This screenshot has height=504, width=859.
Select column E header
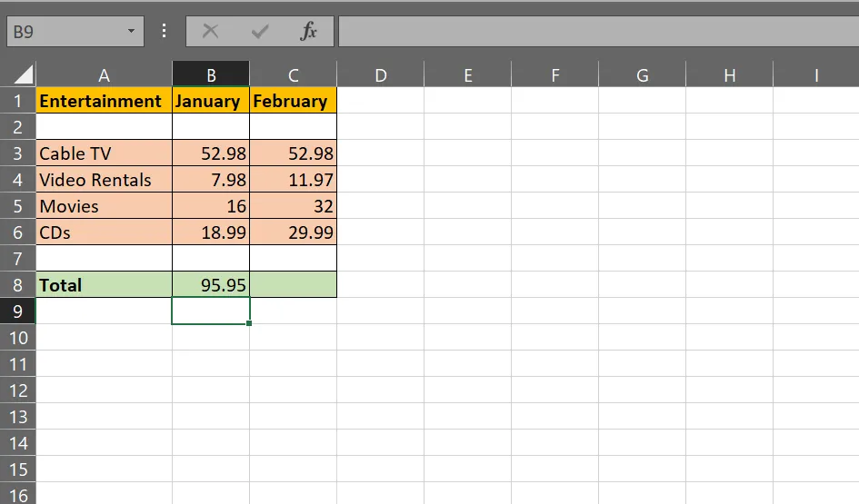click(x=468, y=74)
